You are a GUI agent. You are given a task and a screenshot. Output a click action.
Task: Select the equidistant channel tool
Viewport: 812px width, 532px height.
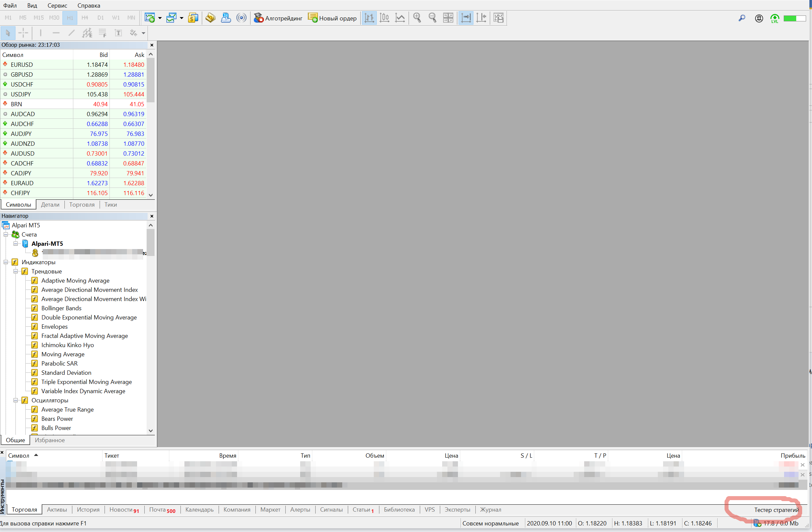point(87,33)
